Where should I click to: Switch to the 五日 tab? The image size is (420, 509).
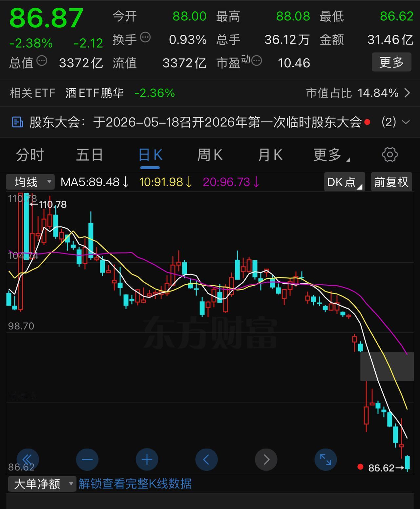90,155
